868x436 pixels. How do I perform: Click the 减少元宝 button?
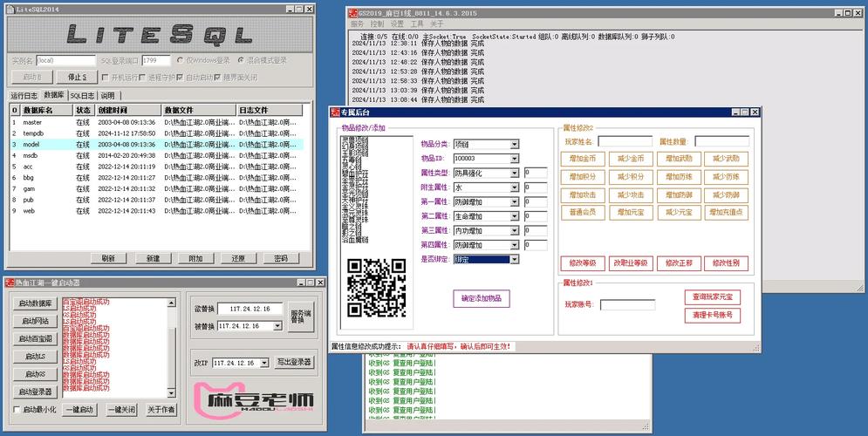tap(678, 213)
